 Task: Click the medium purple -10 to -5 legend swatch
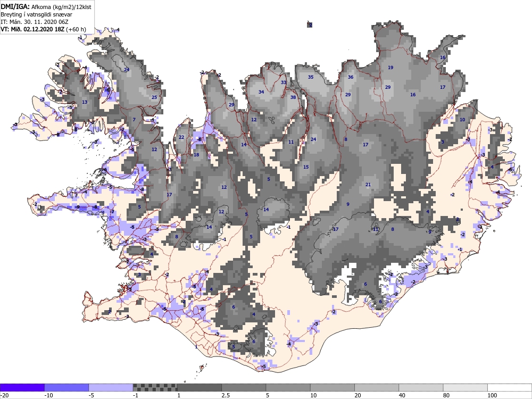coord(66,388)
